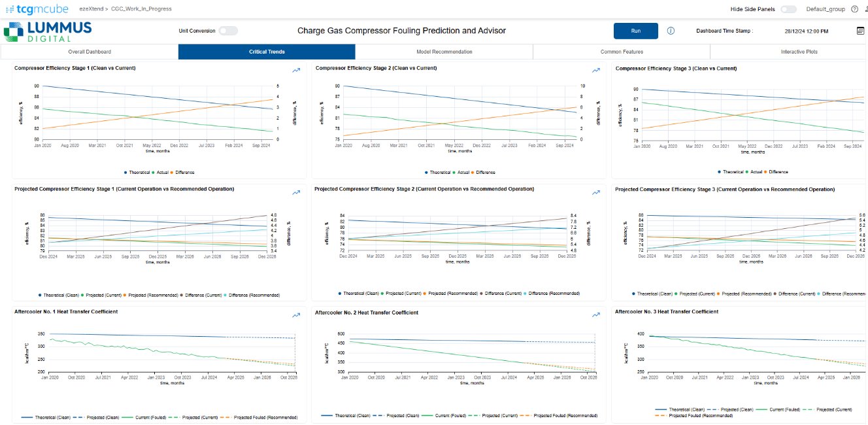
Task: Toggle the Hide Side Panels switch
Action: 788,9
